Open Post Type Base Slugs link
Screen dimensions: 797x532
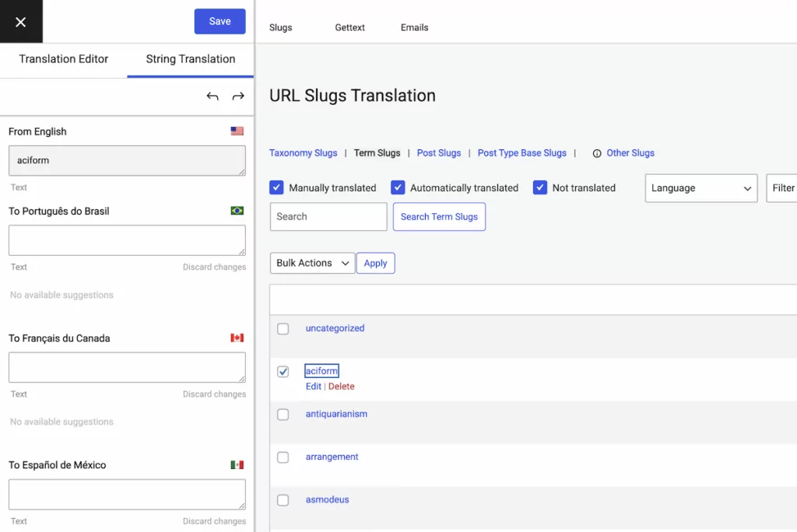[521, 153]
